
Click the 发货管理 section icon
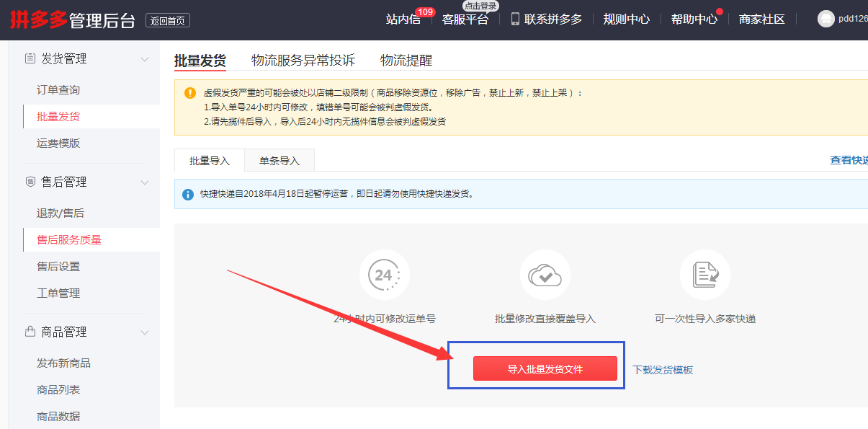tap(30, 58)
